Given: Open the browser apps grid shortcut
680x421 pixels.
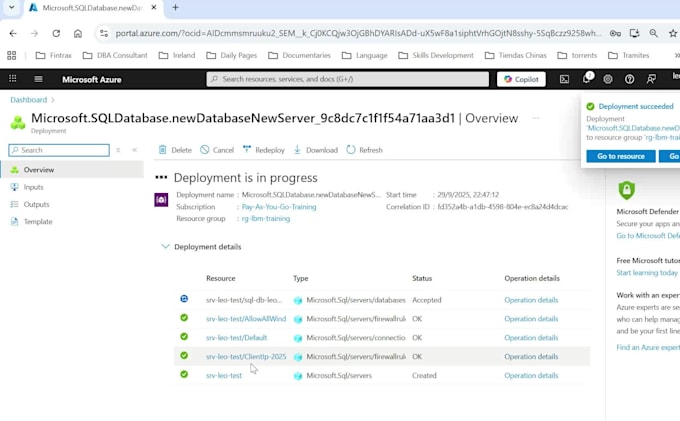Looking at the screenshot, I should click(12, 55).
